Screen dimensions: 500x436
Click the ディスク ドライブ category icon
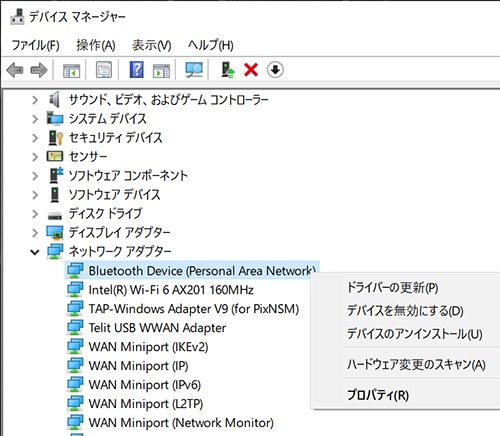55,215
